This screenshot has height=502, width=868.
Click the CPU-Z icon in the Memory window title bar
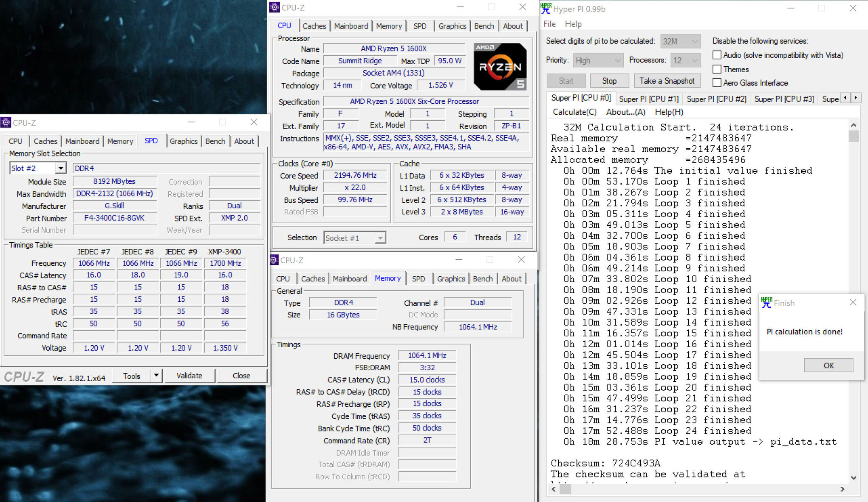point(274,260)
